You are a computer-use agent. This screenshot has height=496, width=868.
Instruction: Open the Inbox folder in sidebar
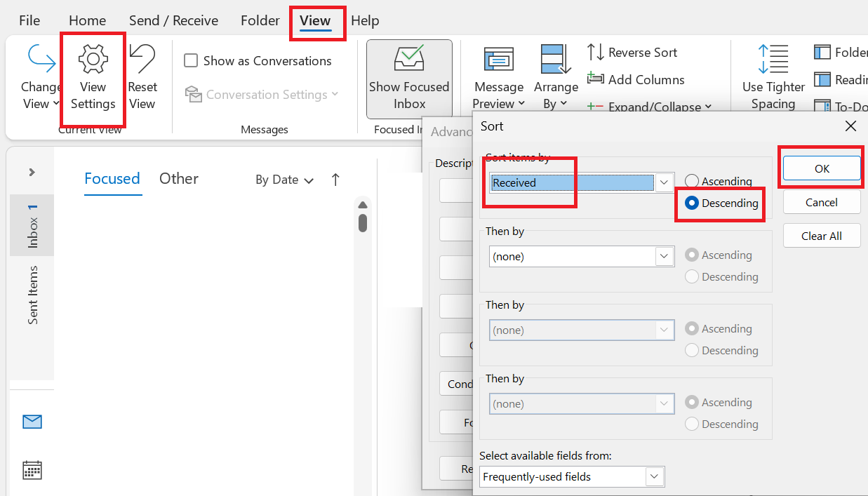[x=32, y=225]
